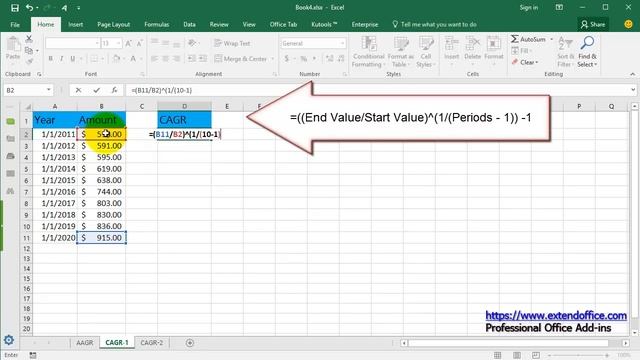Switch to the Formulas ribbon tab

coord(157,24)
